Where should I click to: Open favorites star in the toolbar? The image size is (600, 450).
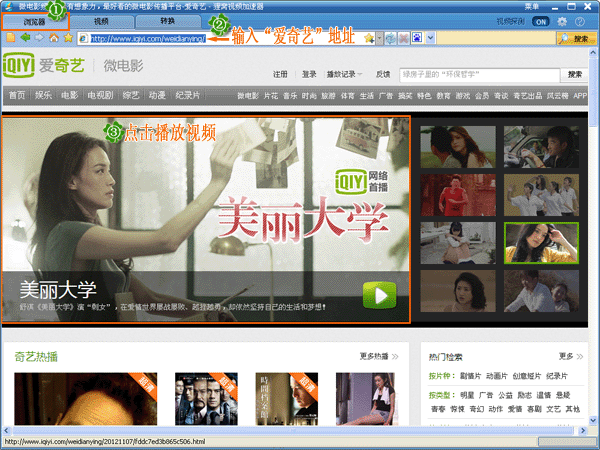(68, 38)
